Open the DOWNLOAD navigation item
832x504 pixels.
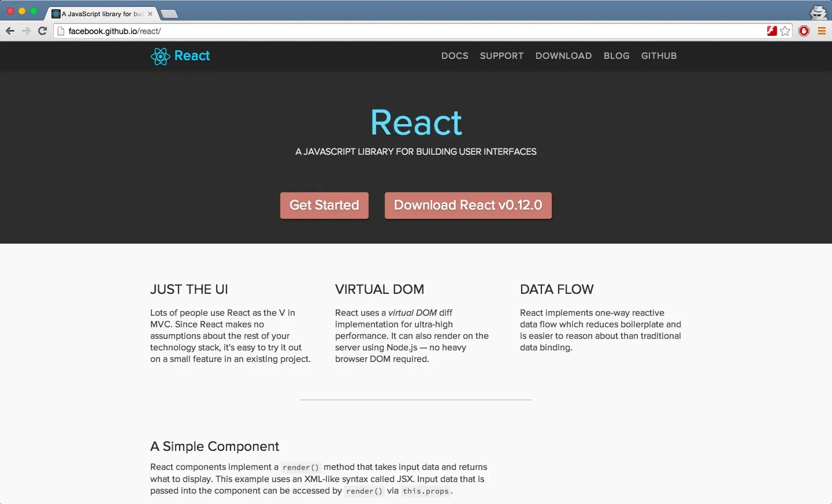click(563, 56)
